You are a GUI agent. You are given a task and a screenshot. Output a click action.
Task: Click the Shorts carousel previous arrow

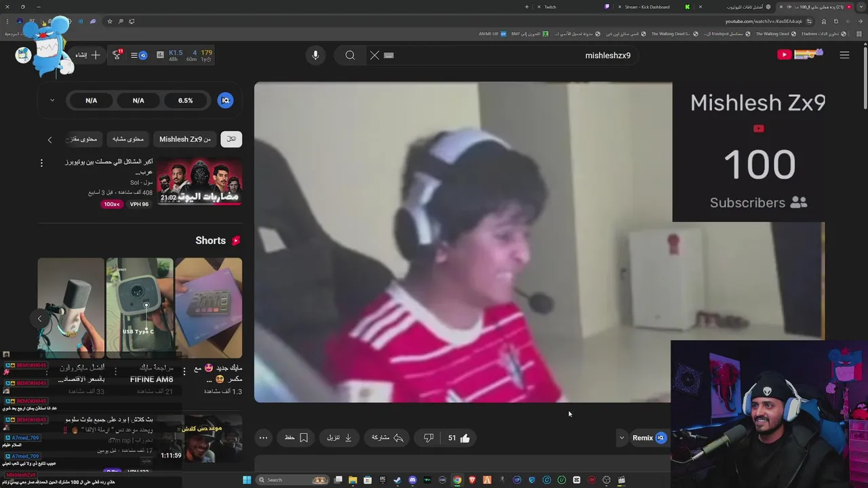39,318
